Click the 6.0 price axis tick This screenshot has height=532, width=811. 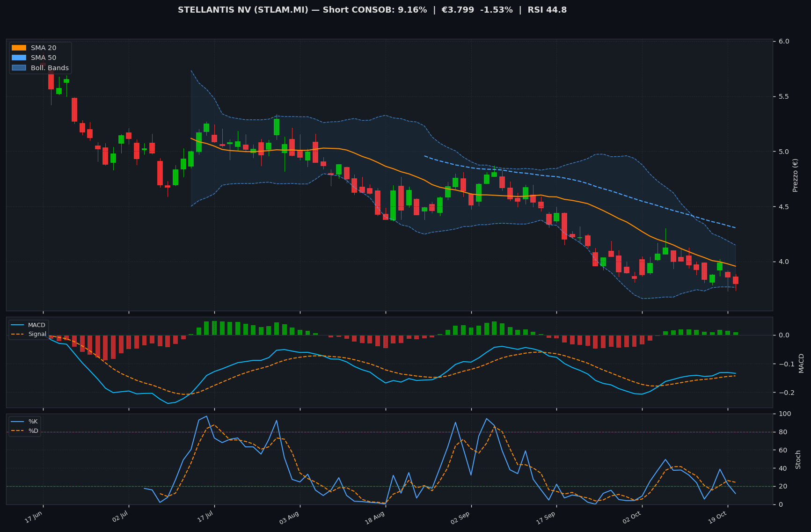[784, 42]
